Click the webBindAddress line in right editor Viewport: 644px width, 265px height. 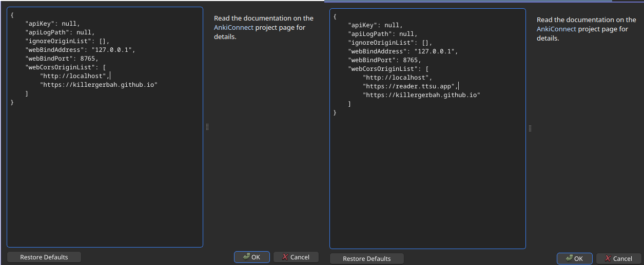point(403,51)
